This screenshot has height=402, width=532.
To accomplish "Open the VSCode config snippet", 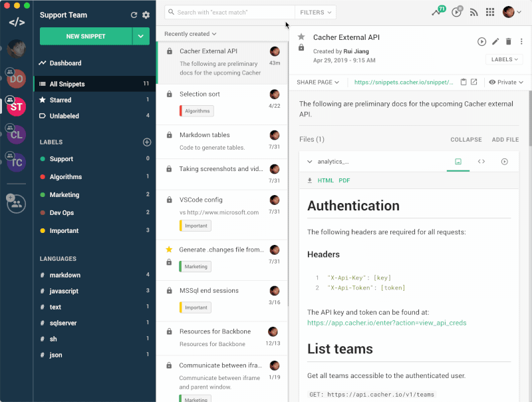I will [x=222, y=214].
